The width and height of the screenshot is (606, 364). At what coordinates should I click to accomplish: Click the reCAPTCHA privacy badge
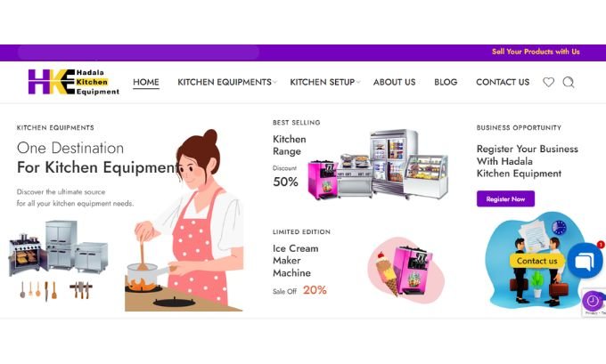point(595,303)
